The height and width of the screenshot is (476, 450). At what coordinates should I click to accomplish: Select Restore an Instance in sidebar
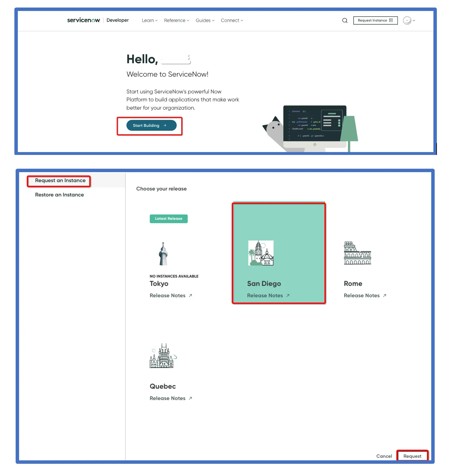pyautogui.click(x=60, y=195)
